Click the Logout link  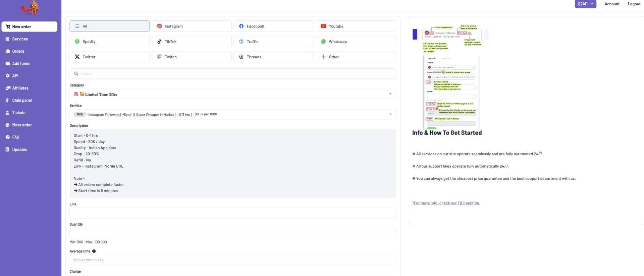[x=634, y=4]
